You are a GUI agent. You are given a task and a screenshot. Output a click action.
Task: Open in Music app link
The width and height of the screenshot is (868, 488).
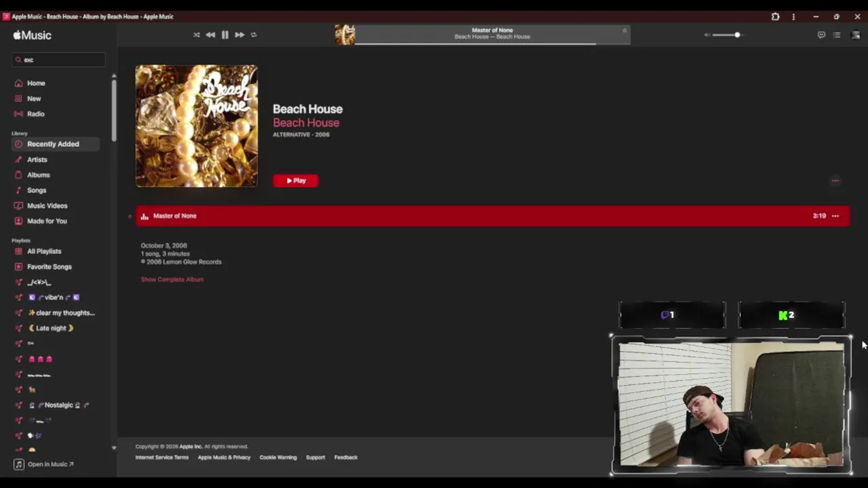tap(44, 464)
